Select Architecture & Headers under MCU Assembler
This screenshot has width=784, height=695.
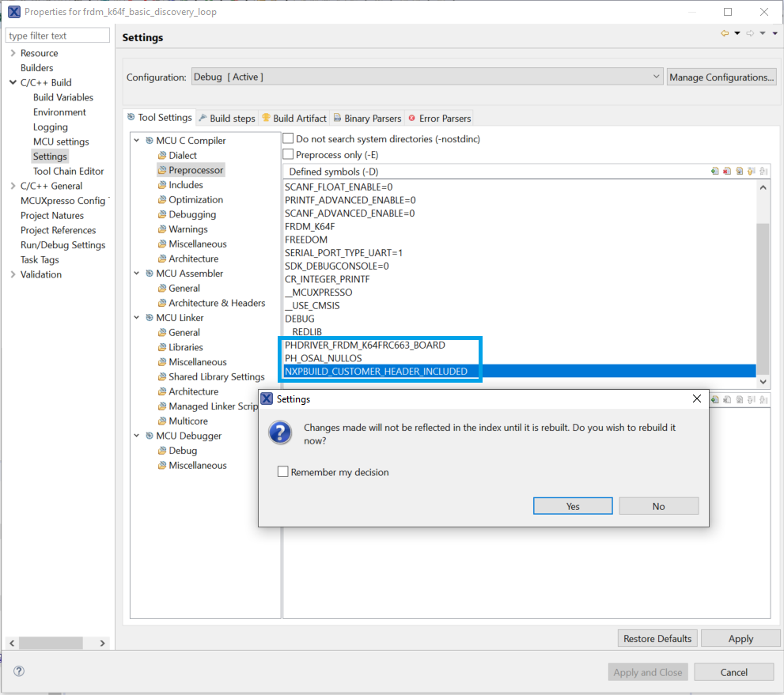pos(217,303)
